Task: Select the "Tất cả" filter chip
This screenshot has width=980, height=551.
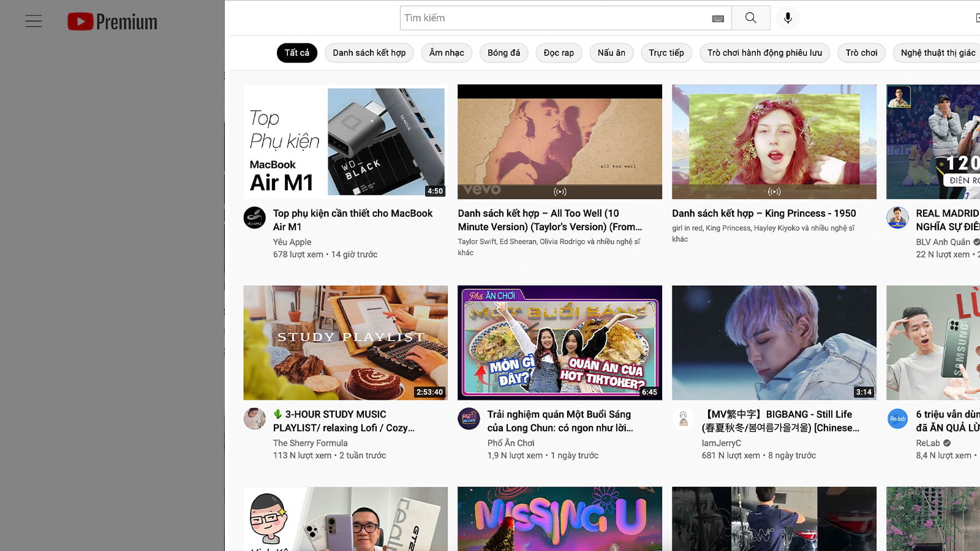Action: tap(297, 53)
